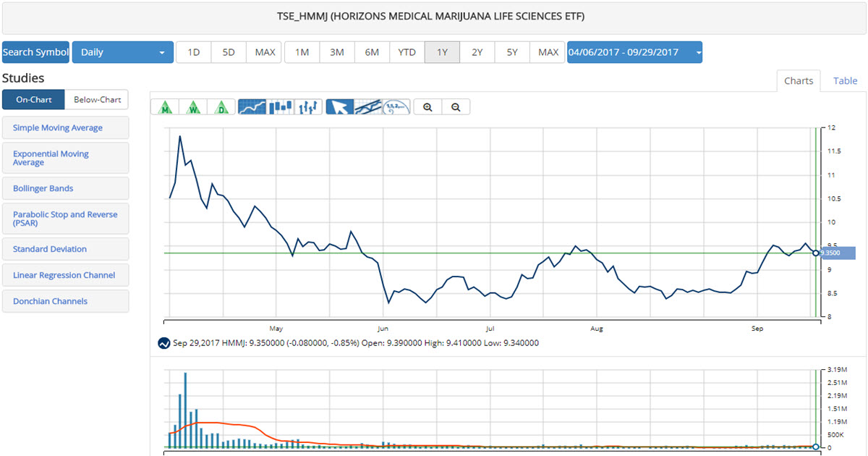Switch to candlestick chart type

pyautogui.click(x=280, y=107)
